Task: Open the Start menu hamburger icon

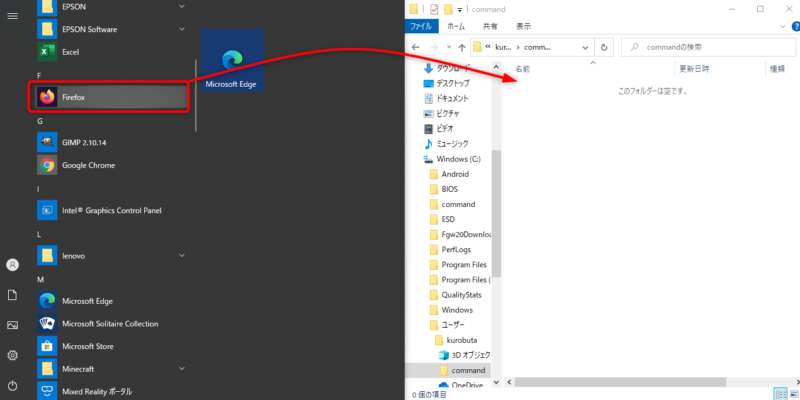Action: point(12,16)
